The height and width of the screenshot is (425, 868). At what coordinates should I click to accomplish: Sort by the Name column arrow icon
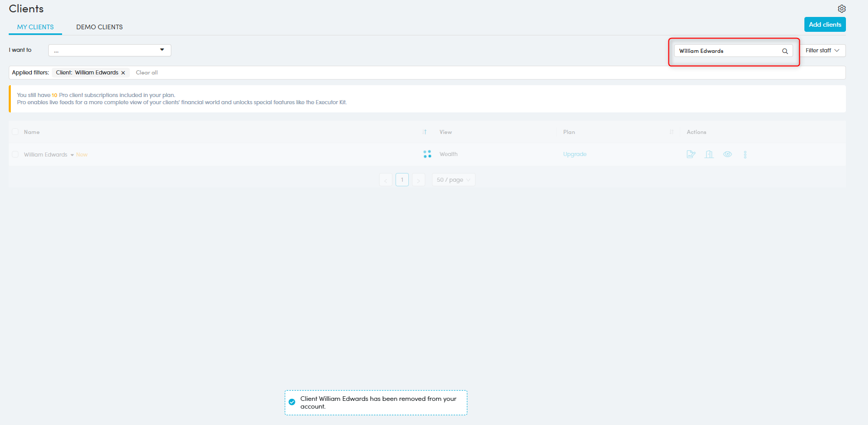point(425,132)
